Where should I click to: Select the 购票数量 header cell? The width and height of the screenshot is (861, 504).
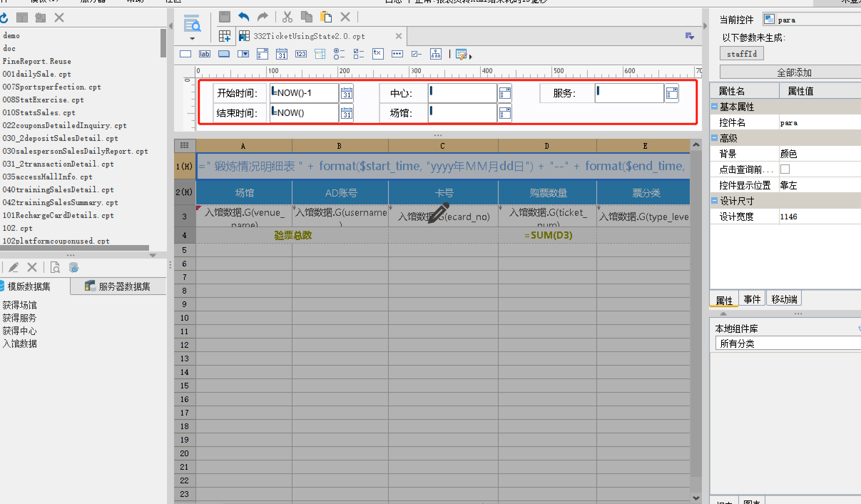coord(547,193)
